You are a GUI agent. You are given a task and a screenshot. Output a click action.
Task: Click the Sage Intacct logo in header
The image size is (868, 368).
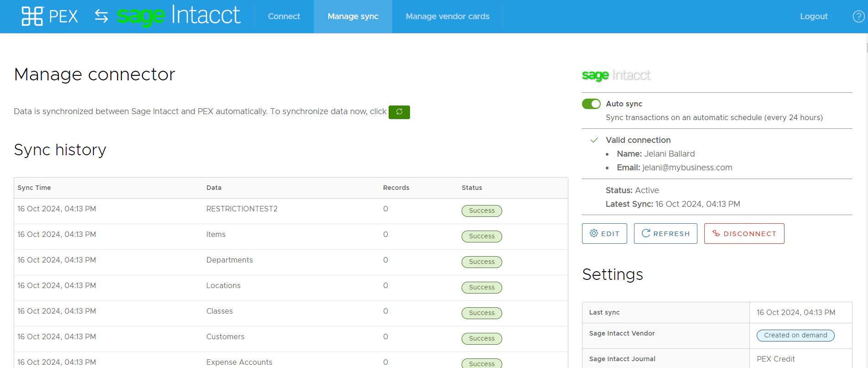coord(178,16)
